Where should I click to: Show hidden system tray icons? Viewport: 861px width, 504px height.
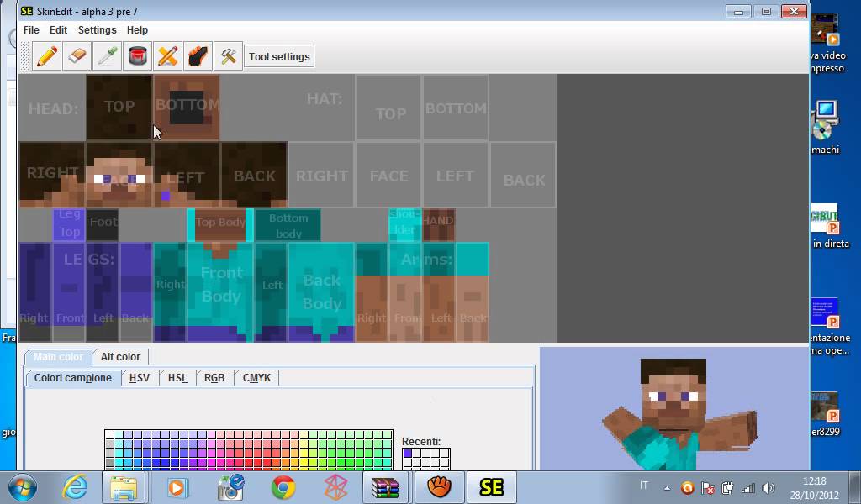click(x=667, y=488)
